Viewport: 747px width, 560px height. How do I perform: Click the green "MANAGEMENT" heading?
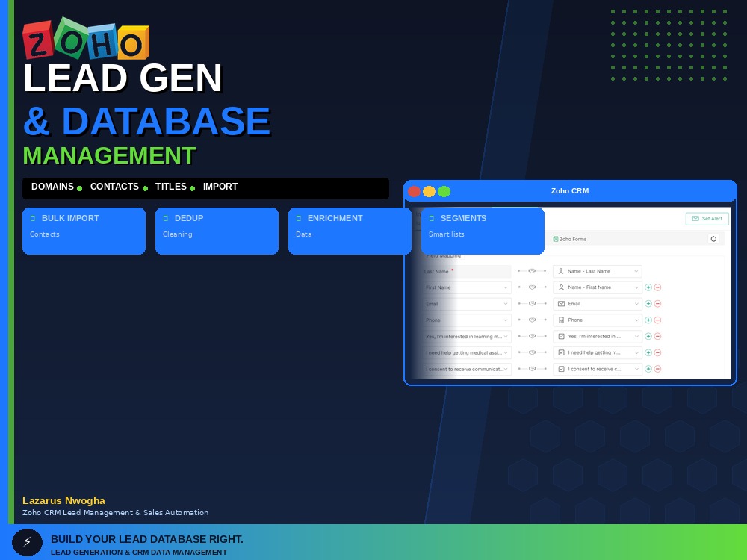109,156
